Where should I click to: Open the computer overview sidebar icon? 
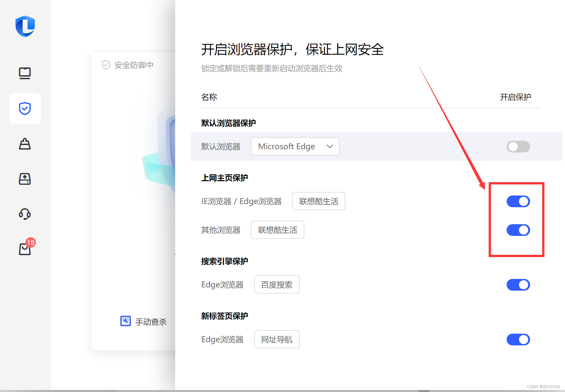25,73
